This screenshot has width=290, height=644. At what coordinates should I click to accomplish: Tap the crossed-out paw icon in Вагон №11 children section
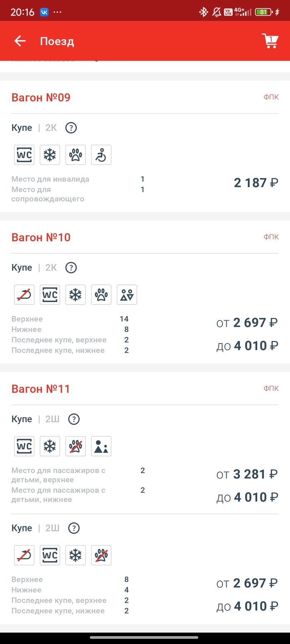pyautogui.click(x=75, y=446)
